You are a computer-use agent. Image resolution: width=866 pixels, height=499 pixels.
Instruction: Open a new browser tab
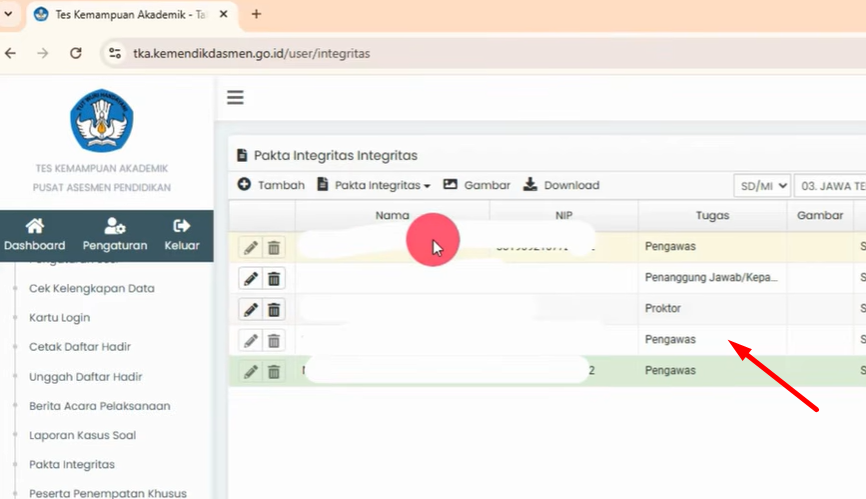tap(256, 14)
